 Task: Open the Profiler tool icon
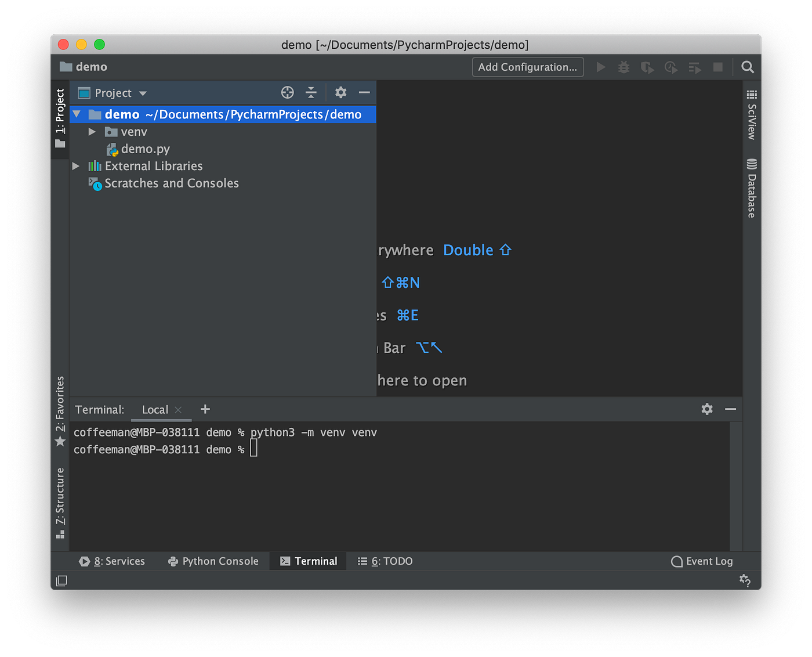[x=671, y=67]
